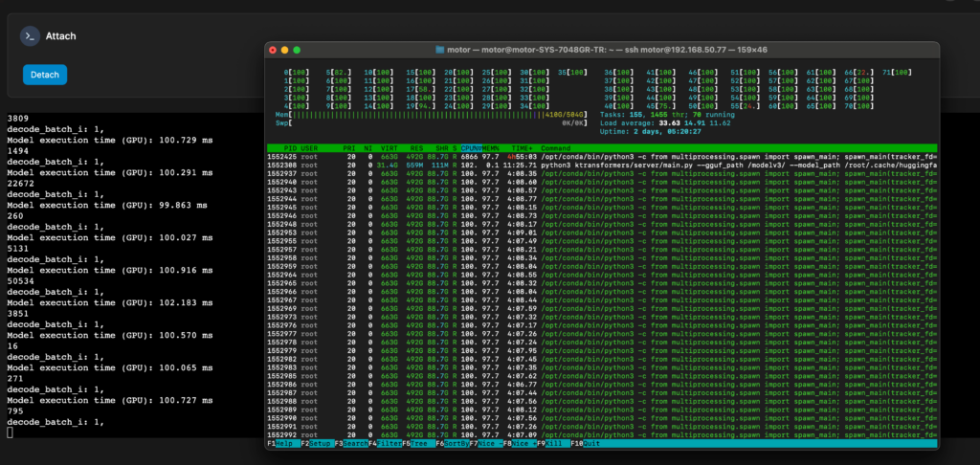Click the folder icon in terminal title

439,50
